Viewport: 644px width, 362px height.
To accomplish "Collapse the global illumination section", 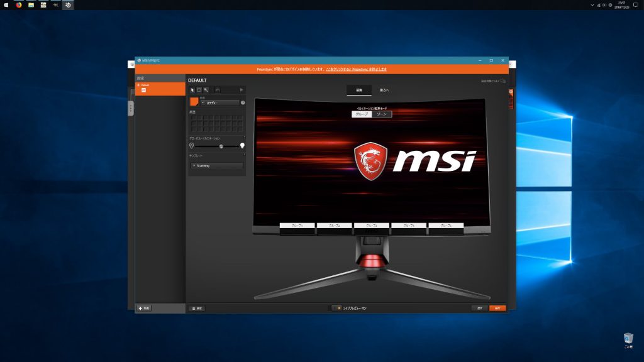I will click(x=245, y=138).
